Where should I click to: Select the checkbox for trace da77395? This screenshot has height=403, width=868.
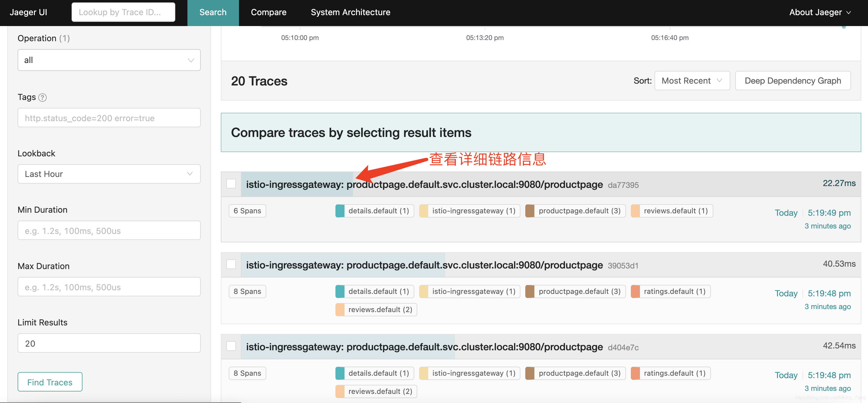(231, 184)
